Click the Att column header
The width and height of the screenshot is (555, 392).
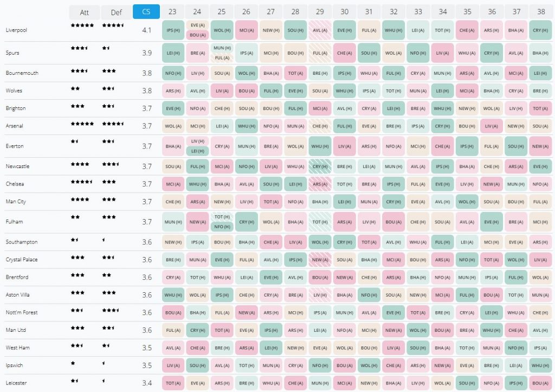click(85, 12)
